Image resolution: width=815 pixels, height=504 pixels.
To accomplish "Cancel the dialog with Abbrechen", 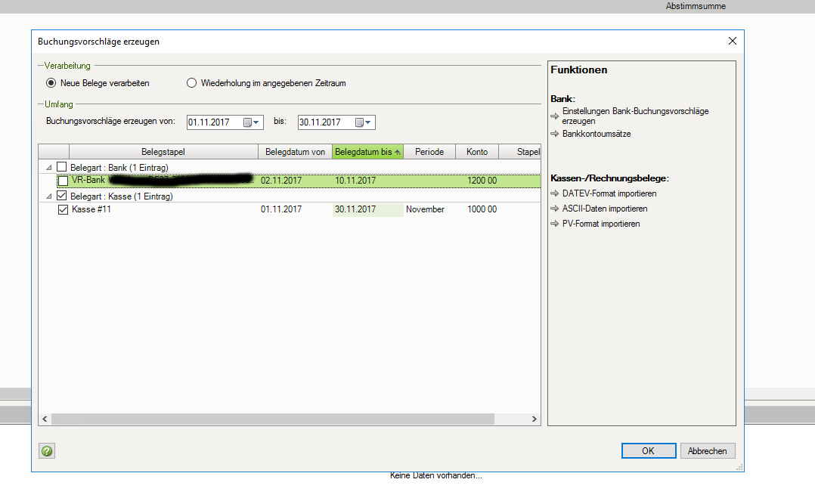I will (x=707, y=450).
